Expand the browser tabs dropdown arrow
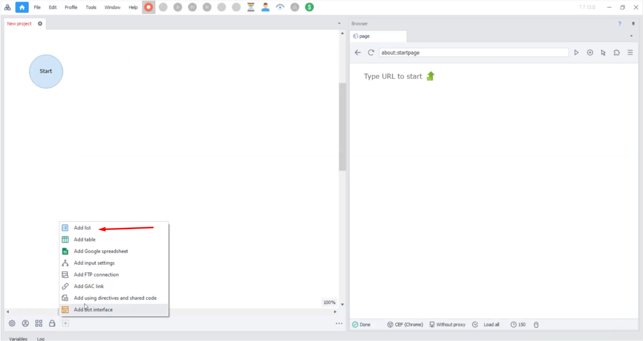The image size is (644, 341). pos(631,36)
